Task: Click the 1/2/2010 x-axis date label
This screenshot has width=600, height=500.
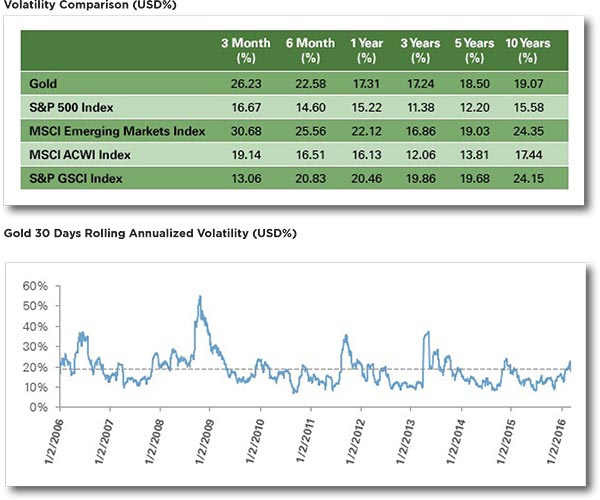Action: click(x=255, y=441)
